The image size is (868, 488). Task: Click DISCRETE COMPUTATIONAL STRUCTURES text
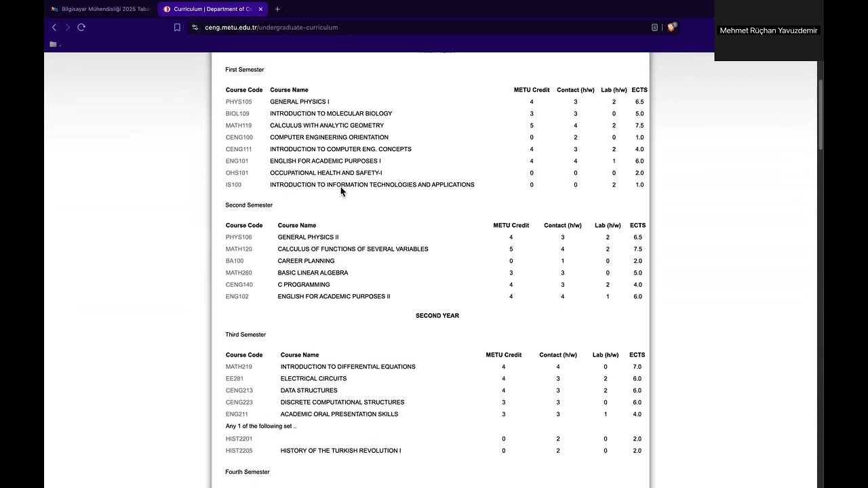(x=342, y=403)
